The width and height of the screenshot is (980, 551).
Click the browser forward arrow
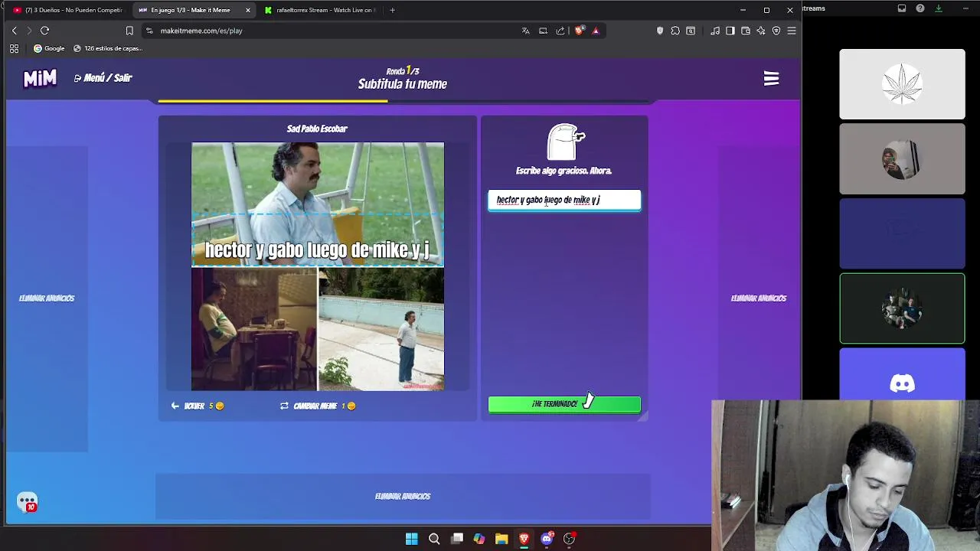tap(29, 31)
